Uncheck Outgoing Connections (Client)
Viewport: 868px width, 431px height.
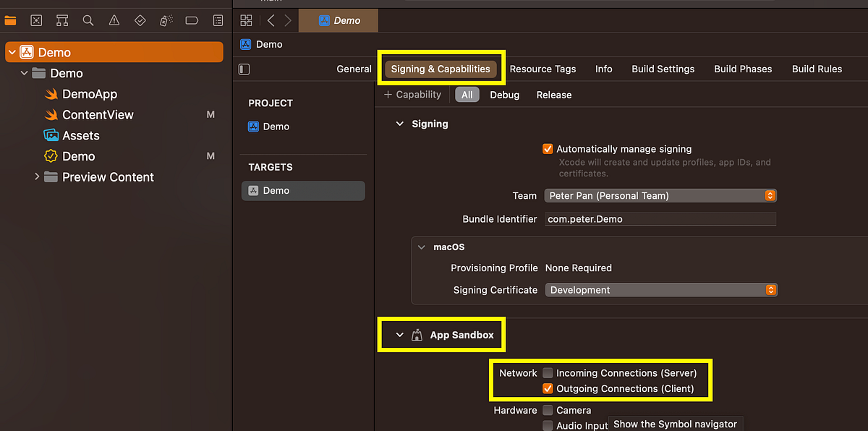coord(548,388)
